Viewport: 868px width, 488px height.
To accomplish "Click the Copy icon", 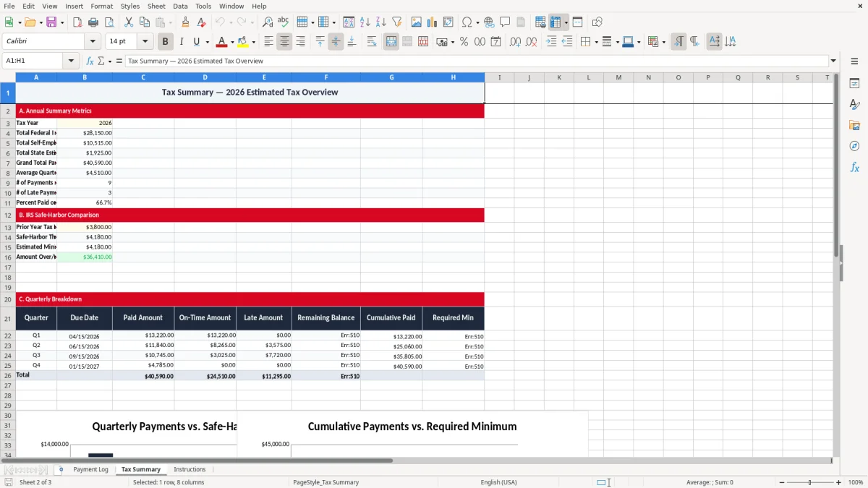I will pos(145,22).
